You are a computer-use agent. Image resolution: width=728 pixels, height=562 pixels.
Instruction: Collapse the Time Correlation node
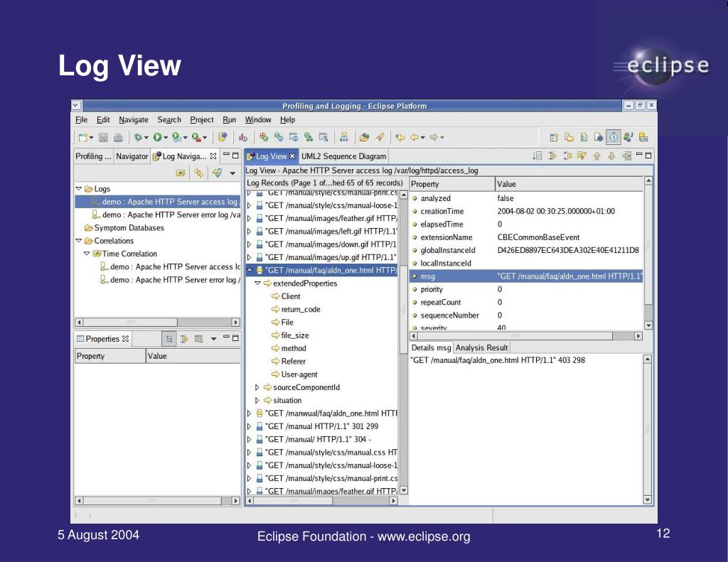pos(86,254)
